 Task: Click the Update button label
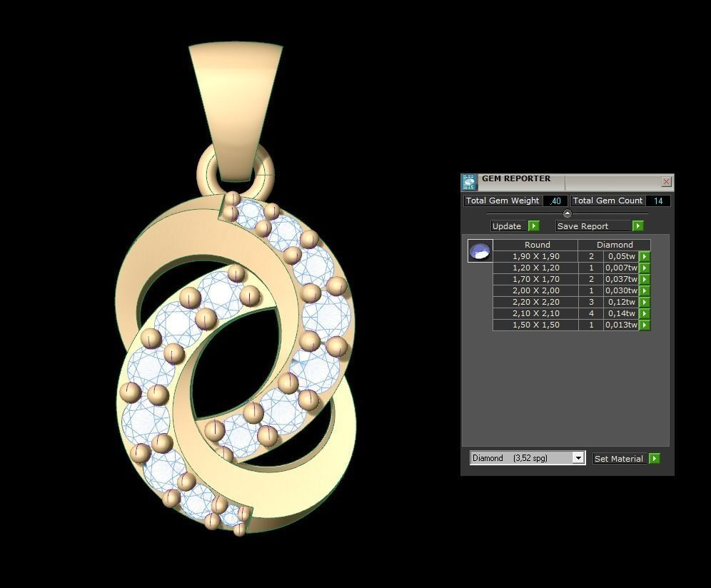[507, 225]
